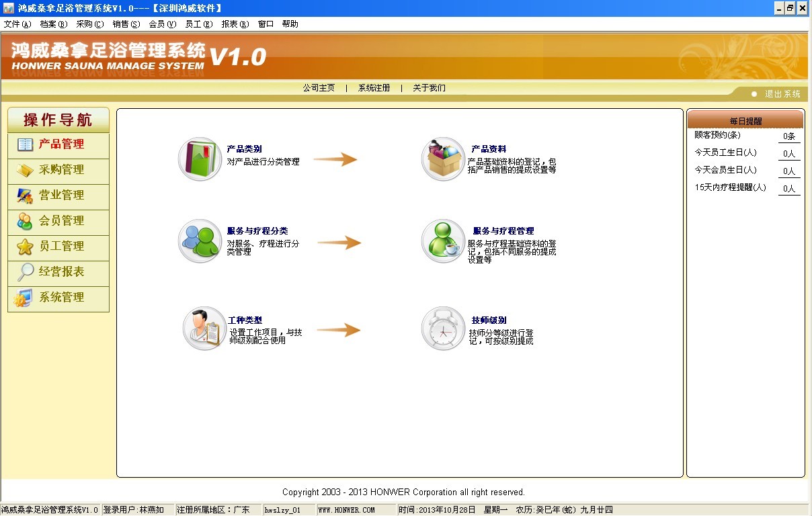The height and width of the screenshot is (516, 812).
Task: Click the 系统注册 link
Action: (x=374, y=88)
